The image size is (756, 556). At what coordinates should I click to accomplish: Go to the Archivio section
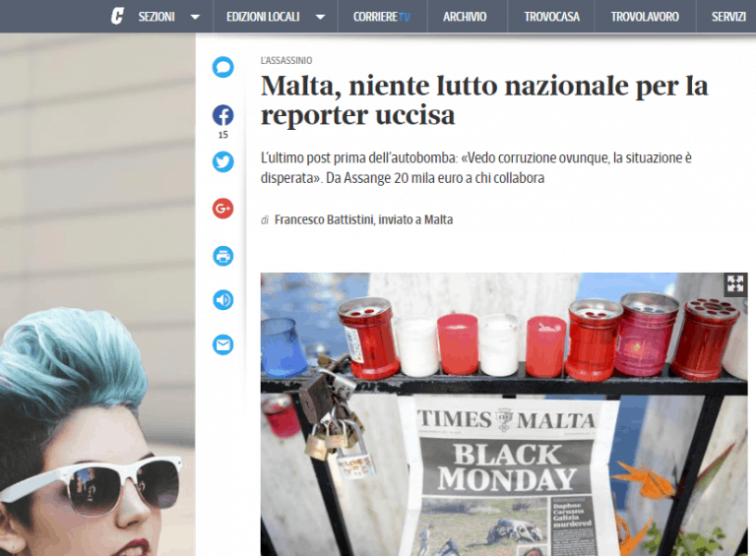465,17
